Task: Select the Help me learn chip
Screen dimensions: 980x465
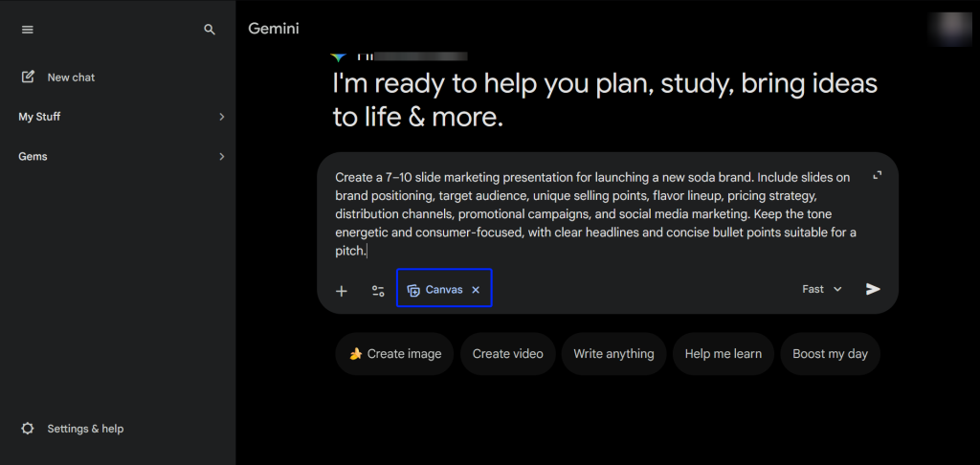Action: [723, 354]
